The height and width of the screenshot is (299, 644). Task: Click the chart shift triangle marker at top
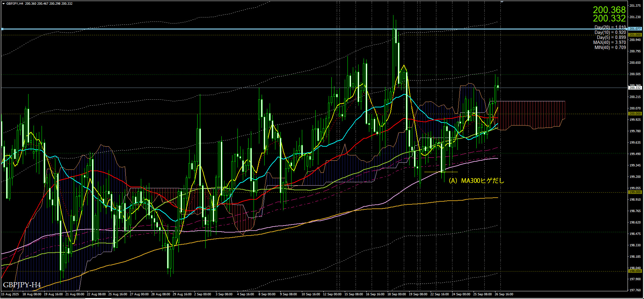pos(502,2)
